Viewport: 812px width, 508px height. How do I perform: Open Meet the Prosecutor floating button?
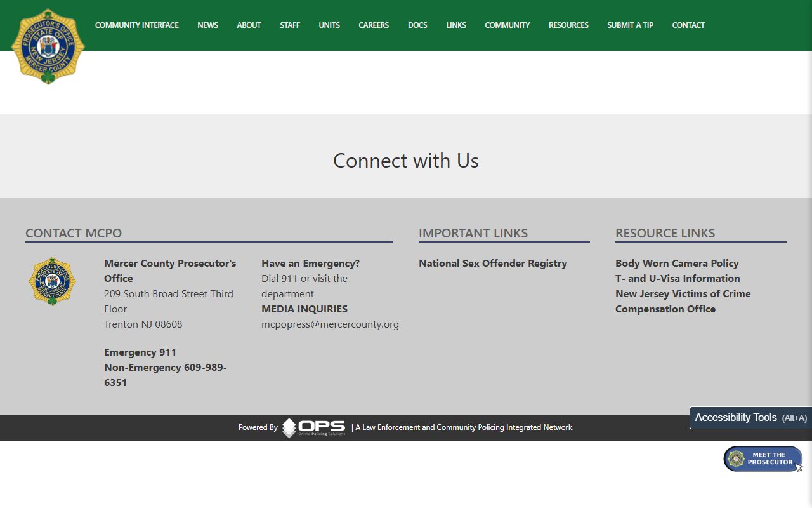763,458
